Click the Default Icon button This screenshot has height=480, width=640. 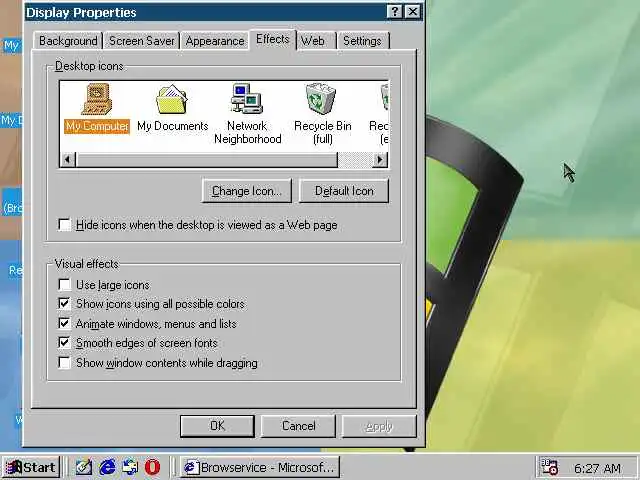(x=344, y=191)
